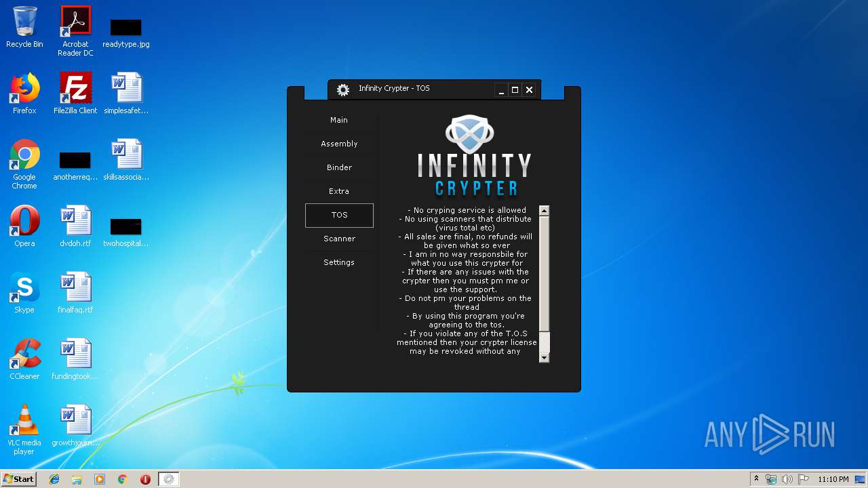
Task: Select the simplesafet... Word document icon
Action: pyautogui.click(x=126, y=94)
